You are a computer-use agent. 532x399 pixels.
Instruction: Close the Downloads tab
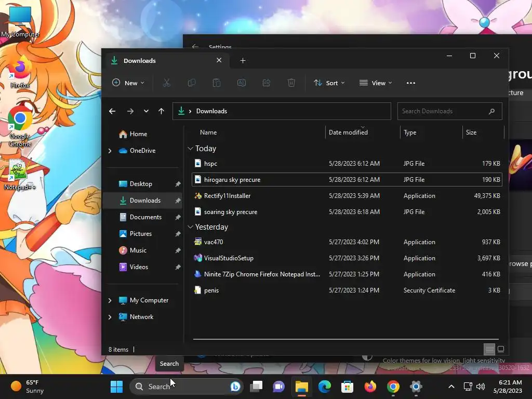click(x=219, y=60)
